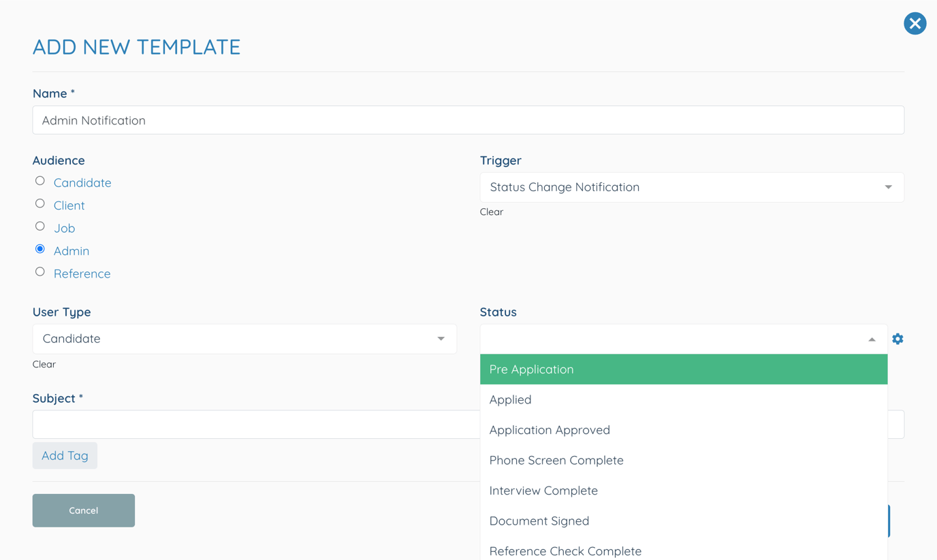Click Clear under the Trigger field
937x560 pixels.
492,212
